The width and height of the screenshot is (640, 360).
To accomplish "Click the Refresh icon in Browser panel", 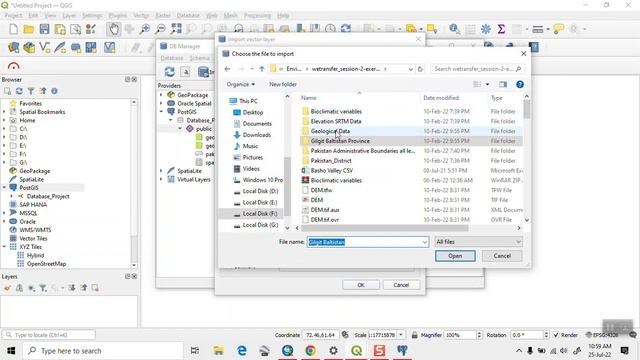I will pyautogui.click(x=19, y=91).
